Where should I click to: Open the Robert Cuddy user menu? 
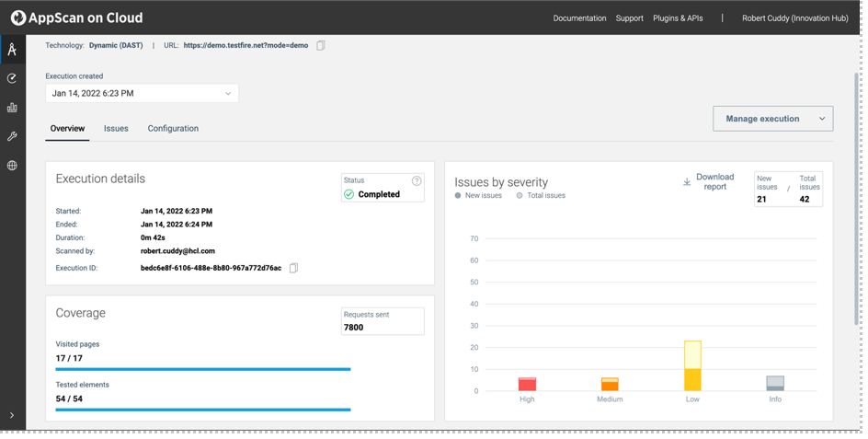pyautogui.click(x=795, y=18)
